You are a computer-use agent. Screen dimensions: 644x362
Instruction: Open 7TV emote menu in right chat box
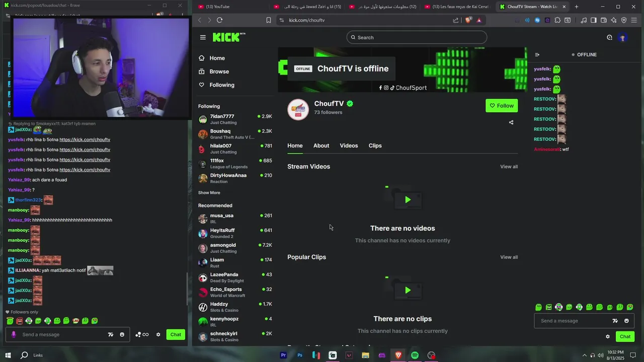click(615, 321)
